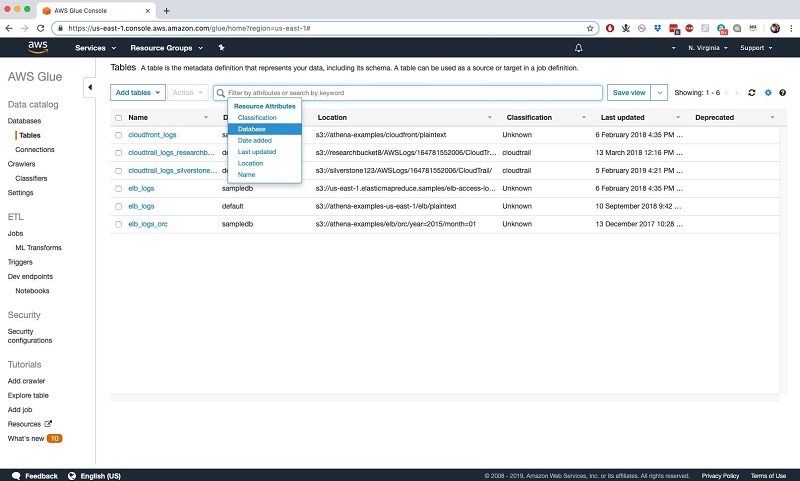Reload the page with browser refresh
The image size is (800, 481).
point(40,28)
